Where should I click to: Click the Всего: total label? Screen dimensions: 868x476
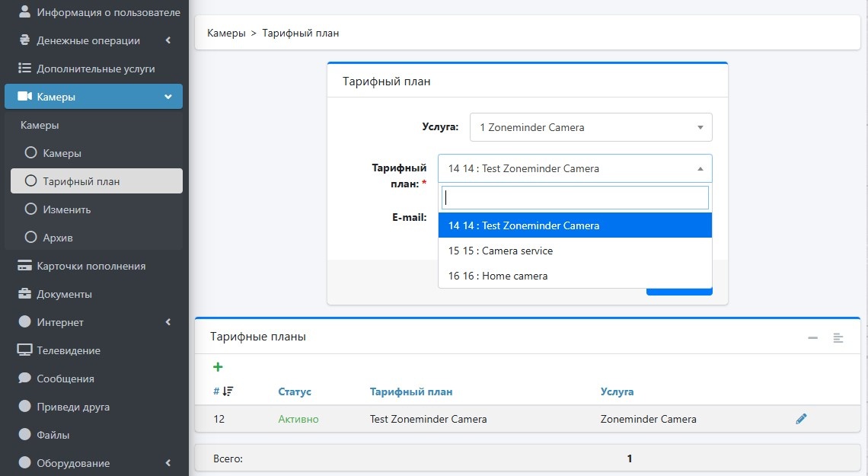(228, 458)
